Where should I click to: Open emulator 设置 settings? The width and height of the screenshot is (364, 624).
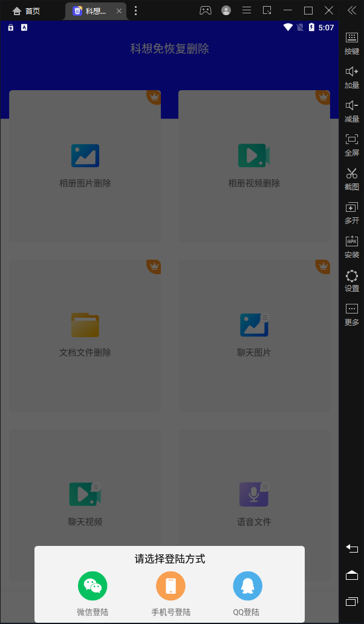click(x=352, y=281)
